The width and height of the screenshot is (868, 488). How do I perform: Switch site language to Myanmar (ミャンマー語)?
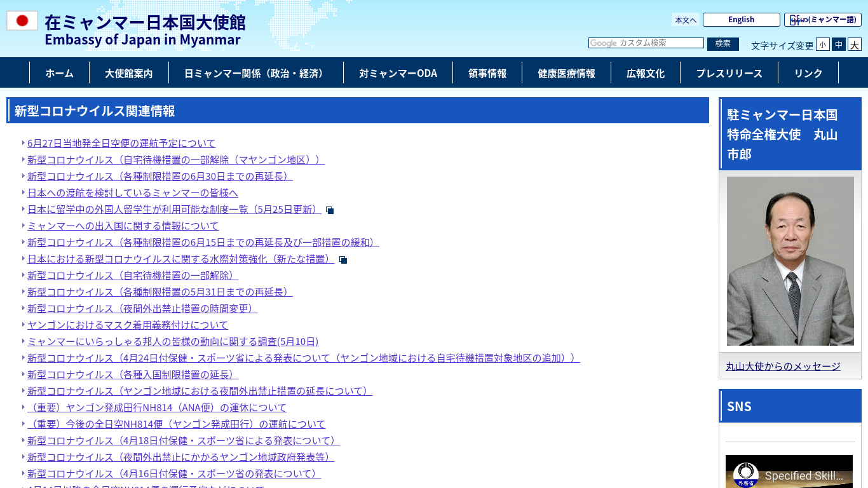tap(823, 20)
